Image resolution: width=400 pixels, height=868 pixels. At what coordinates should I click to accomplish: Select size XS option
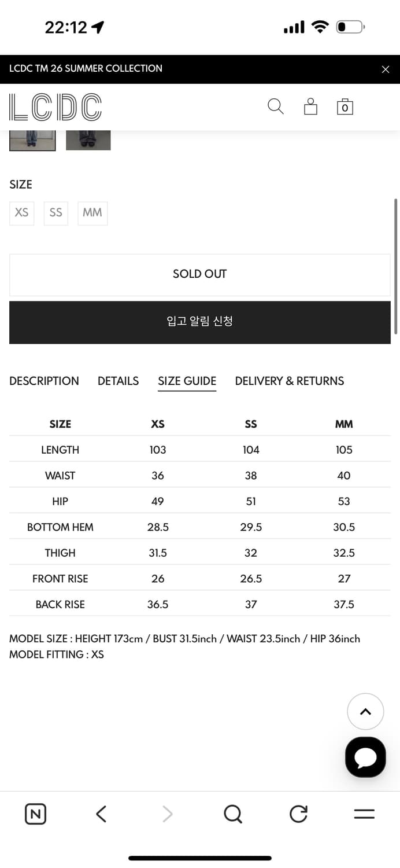click(22, 213)
